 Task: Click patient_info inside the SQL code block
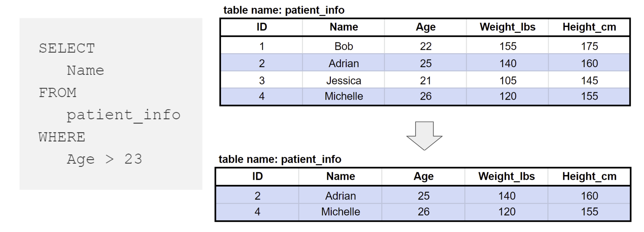[123, 115]
